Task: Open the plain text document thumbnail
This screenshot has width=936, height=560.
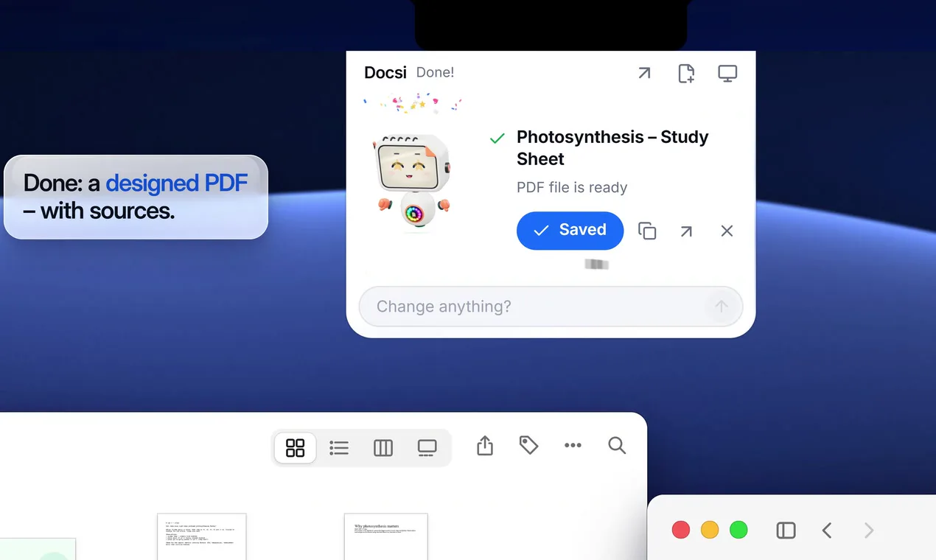Action: [x=202, y=536]
